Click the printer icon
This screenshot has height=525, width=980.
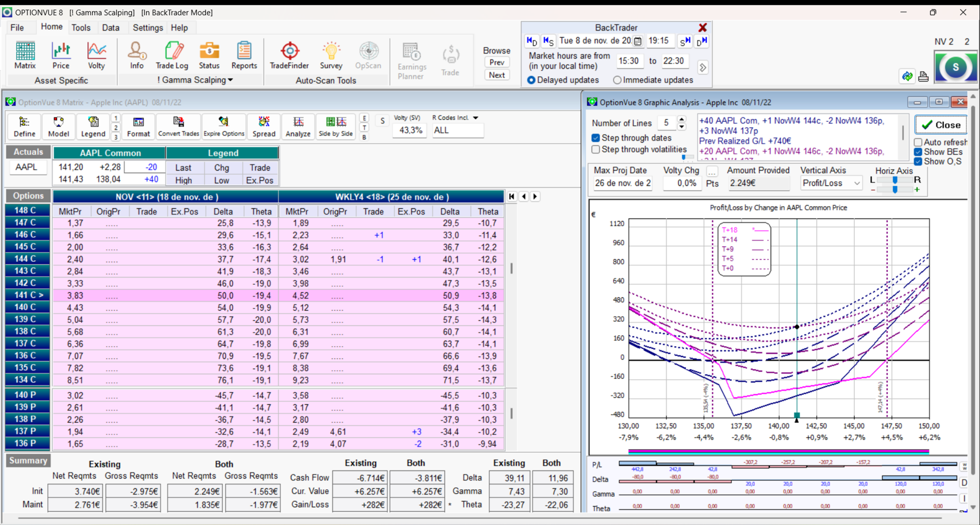tap(923, 76)
